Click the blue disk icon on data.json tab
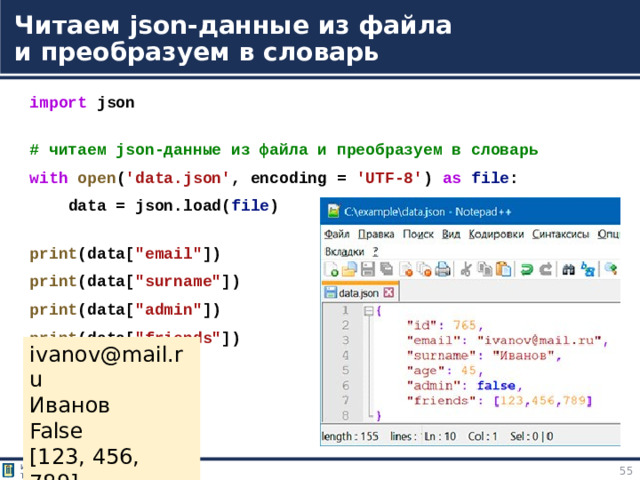 point(330,292)
